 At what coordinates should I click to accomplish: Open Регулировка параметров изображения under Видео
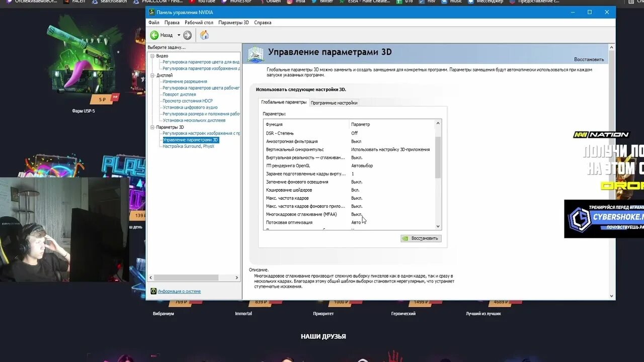201,68
